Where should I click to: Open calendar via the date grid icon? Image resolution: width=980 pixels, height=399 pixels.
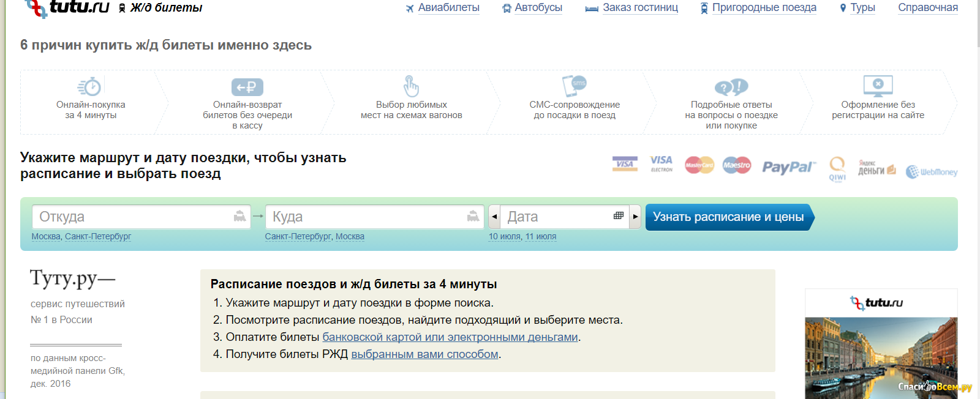click(x=619, y=216)
